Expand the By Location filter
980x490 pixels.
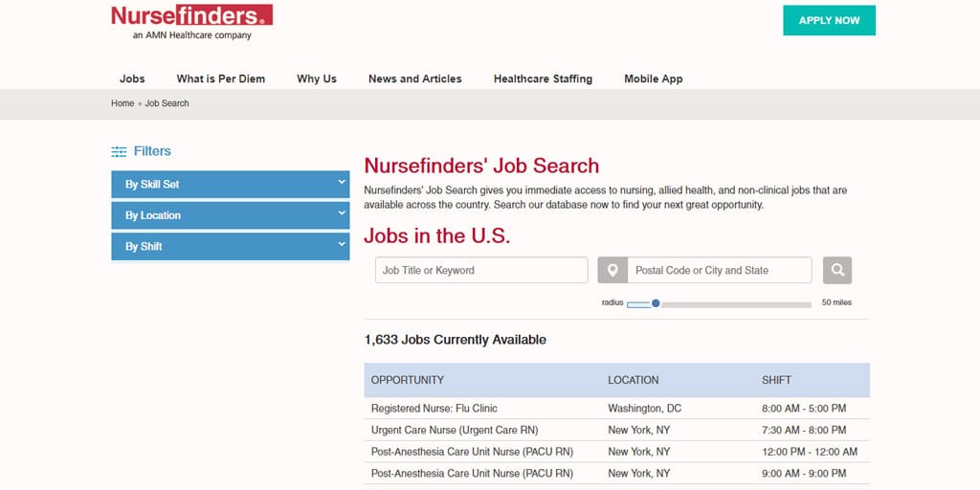(230, 215)
